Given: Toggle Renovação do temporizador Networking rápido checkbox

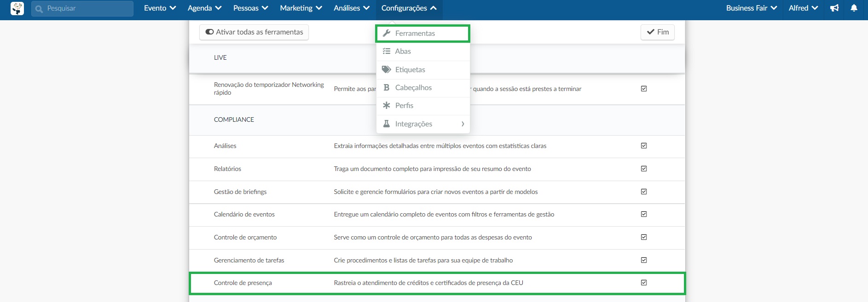Looking at the screenshot, I should (x=644, y=89).
